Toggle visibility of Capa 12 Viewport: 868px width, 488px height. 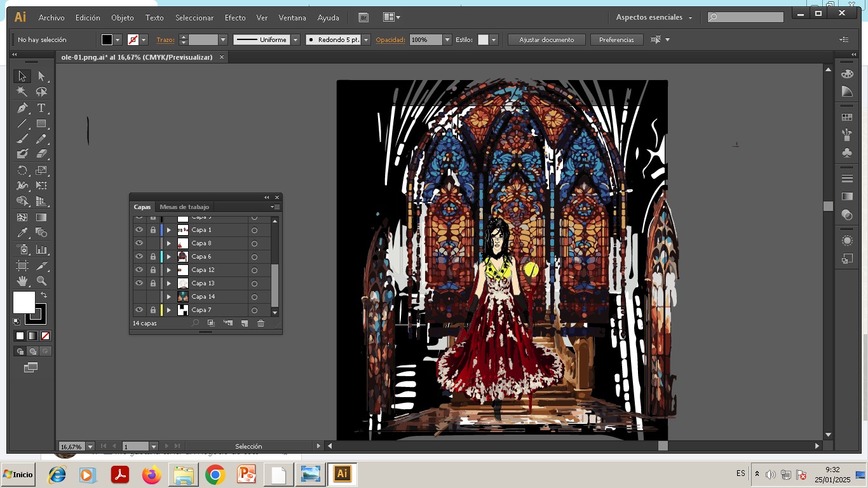point(139,270)
